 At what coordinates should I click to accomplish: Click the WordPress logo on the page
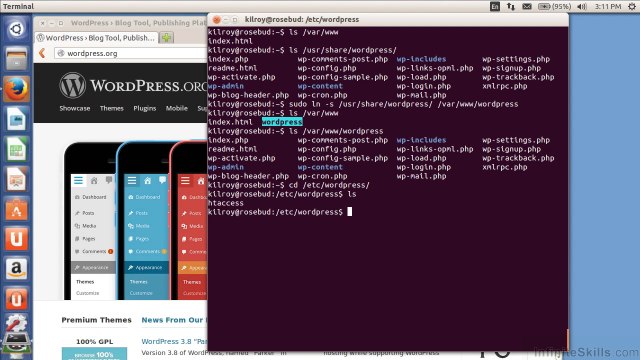tap(133, 85)
